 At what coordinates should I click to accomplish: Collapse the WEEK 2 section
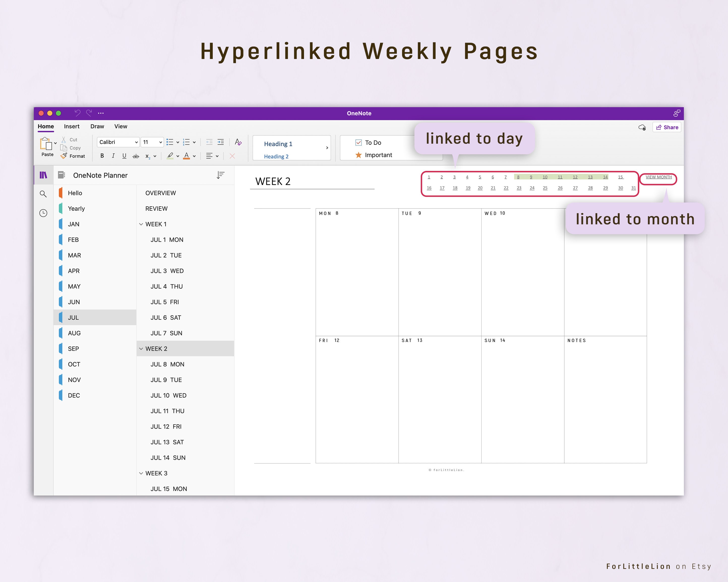141,348
